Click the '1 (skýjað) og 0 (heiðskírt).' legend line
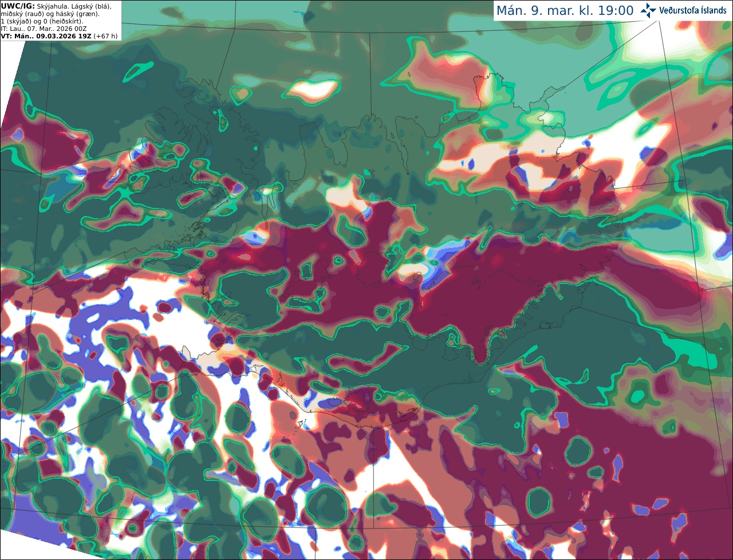The height and width of the screenshot is (560, 733). point(42,21)
